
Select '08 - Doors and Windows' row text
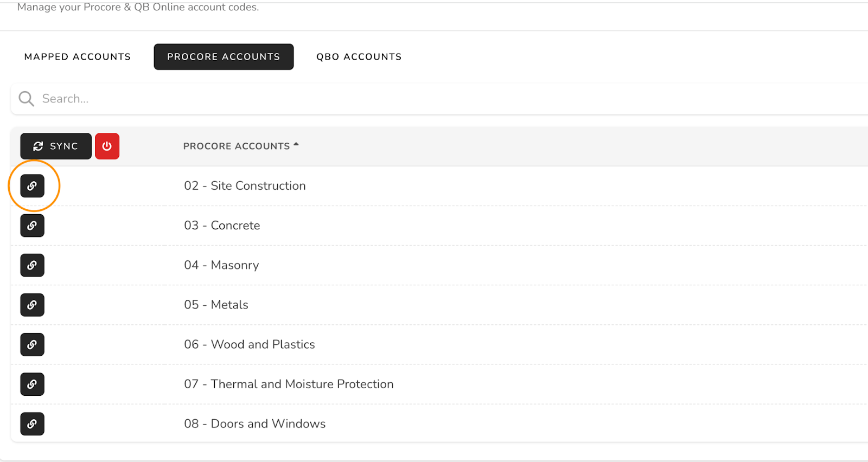pos(254,424)
